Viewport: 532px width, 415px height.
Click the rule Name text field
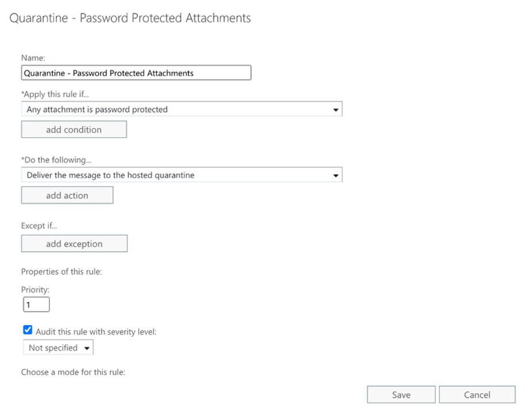pos(136,73)
